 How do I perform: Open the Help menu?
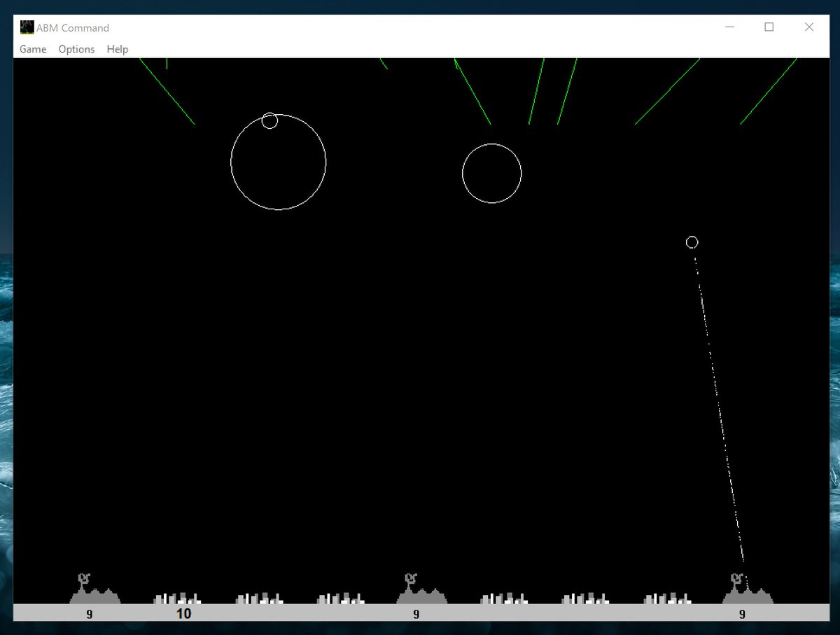[117, 49]
